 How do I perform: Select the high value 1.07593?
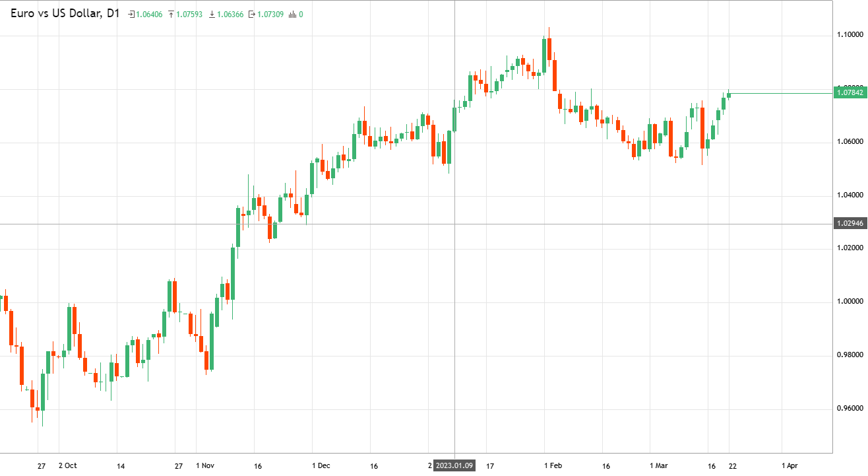click(189, 14)
